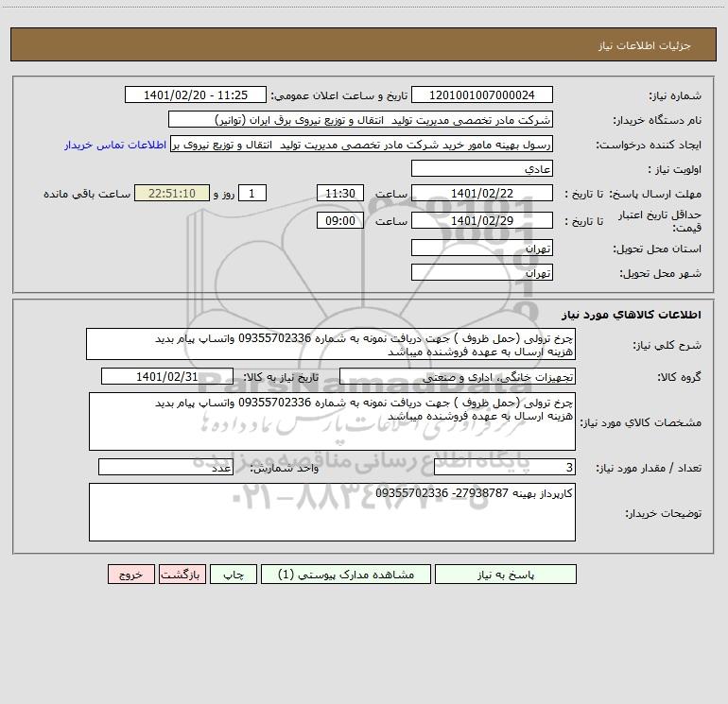728x704 pixels.
Task: Click the deadline time field 11:30
Action: coord(339,193)
